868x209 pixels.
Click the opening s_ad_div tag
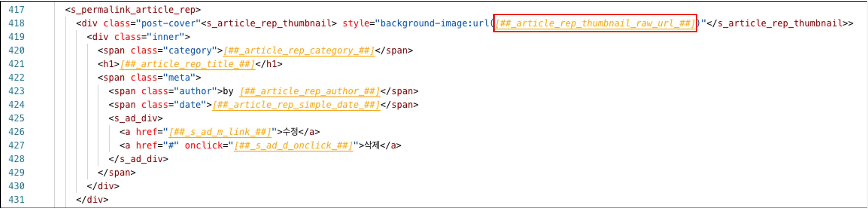tap(135, 118)
